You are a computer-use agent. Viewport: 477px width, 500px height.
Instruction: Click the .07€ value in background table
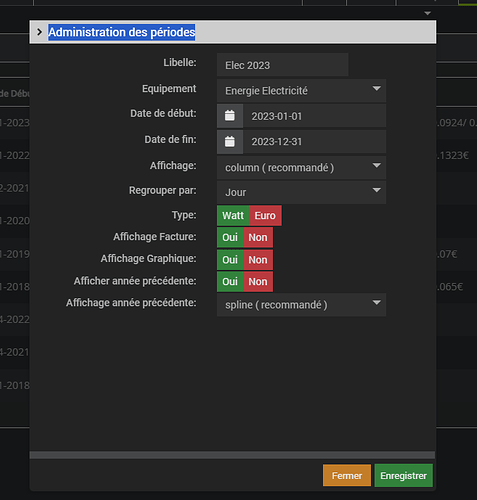(447, 254)
